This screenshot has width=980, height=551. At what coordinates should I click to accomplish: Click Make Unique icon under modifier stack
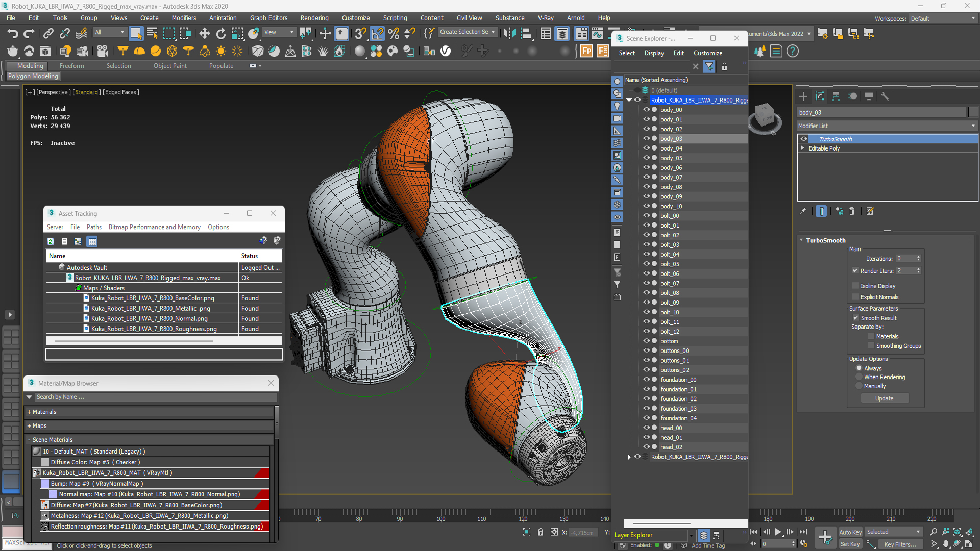click(840, 211)
